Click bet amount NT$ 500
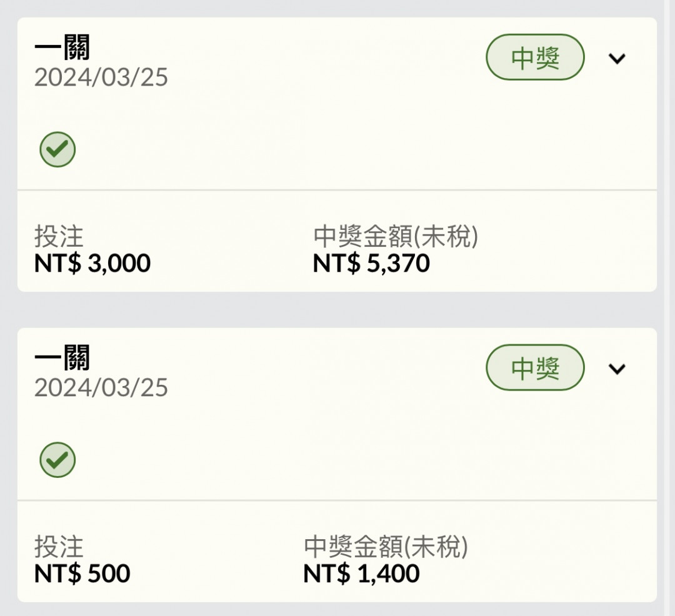The height and width of the screenshot is (616, 675). click(82, 574)
